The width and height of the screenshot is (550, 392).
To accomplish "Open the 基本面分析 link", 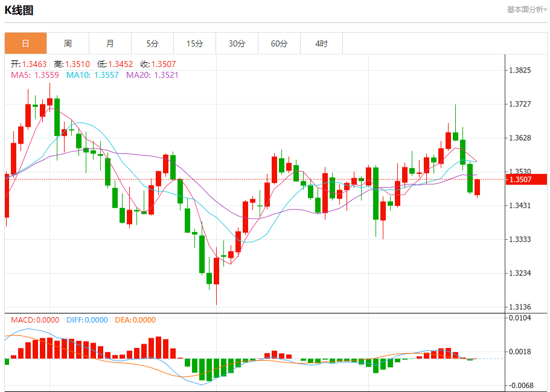I will coord(526,10).
